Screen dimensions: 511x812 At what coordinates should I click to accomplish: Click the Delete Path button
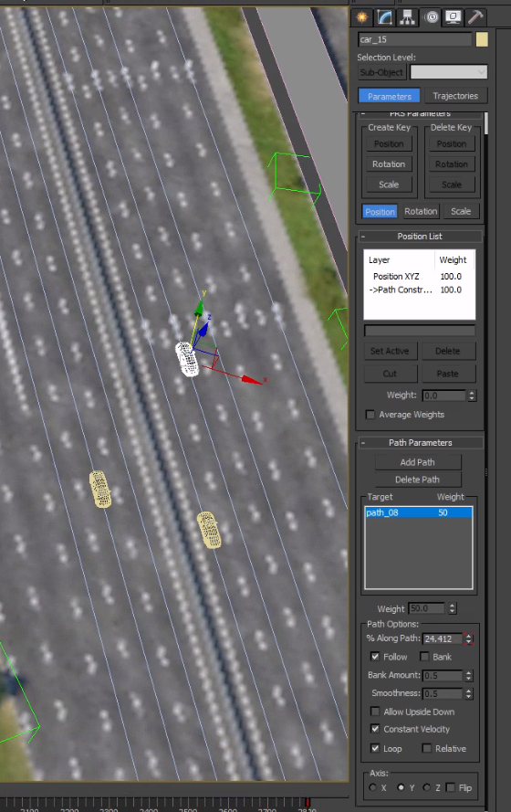(x=418, y=480)
